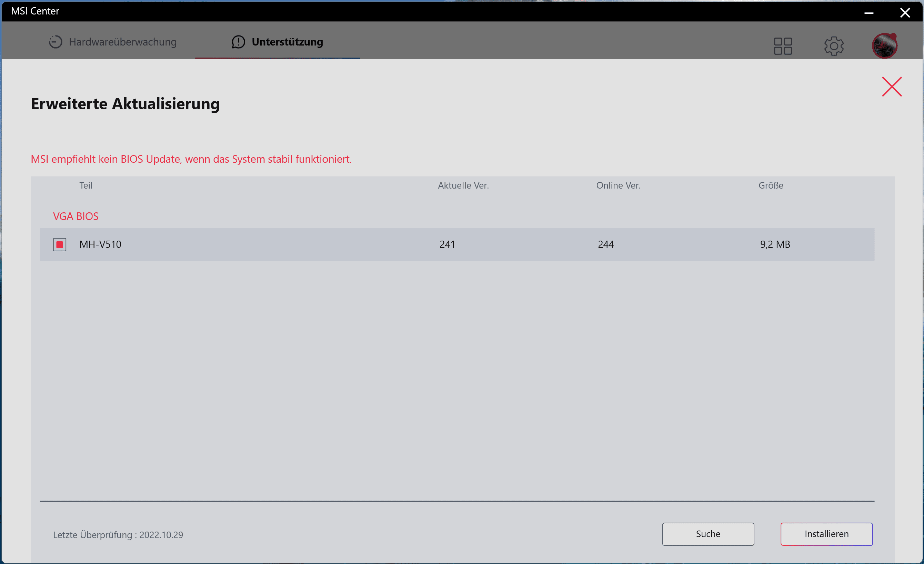This screenshot has width=924, height=564.
Task: Click the Größe column header
Action: click(x=771, y=185)
